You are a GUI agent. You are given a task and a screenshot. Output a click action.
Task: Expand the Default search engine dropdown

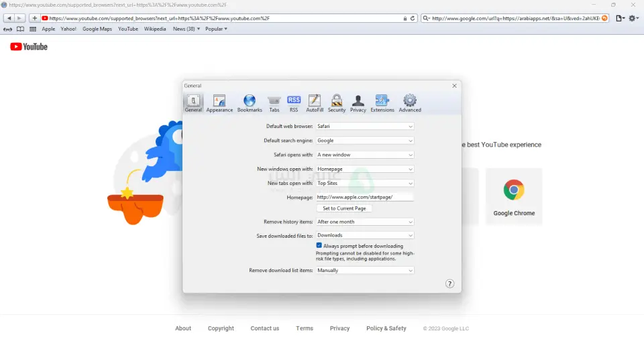click(x=365, y=141)
